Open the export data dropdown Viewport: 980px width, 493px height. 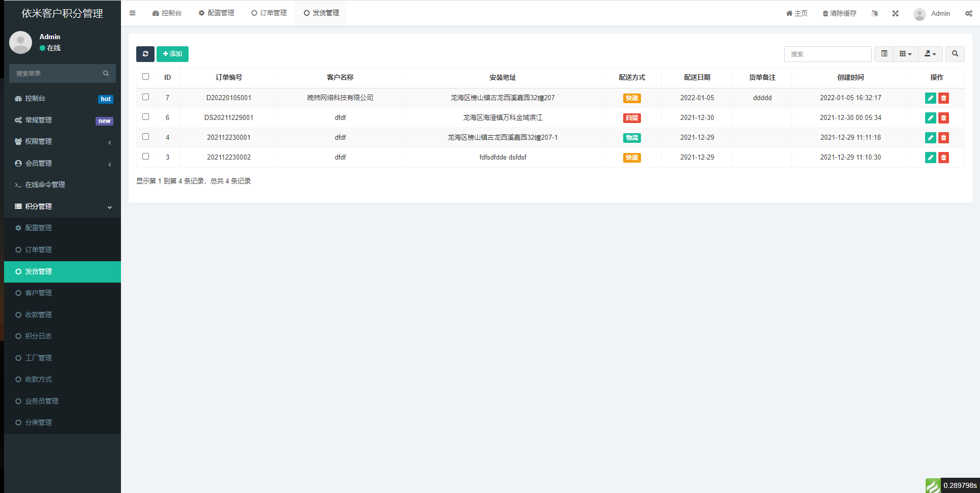click(x=930, y=54)
